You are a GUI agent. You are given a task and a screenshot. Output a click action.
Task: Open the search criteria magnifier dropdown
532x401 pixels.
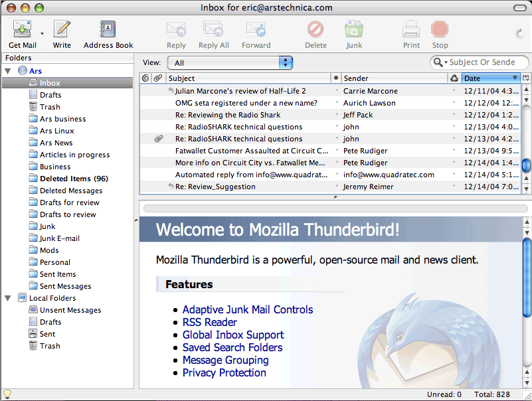[440, 62]
